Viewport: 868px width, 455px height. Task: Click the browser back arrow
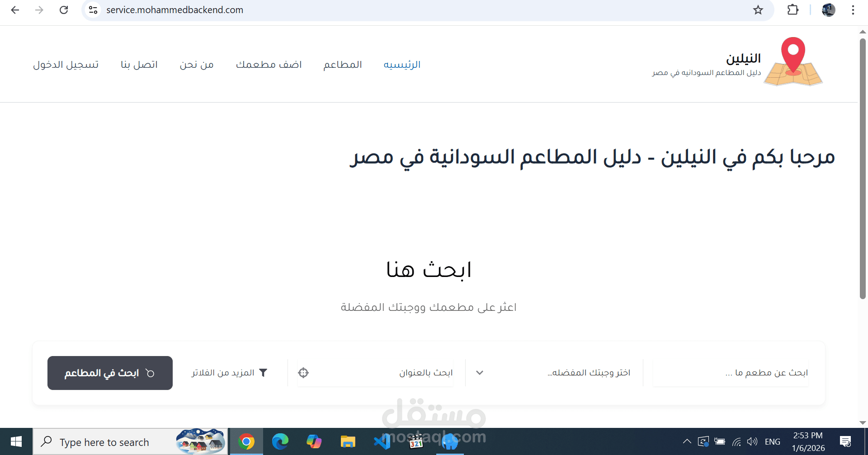[15, 10]
